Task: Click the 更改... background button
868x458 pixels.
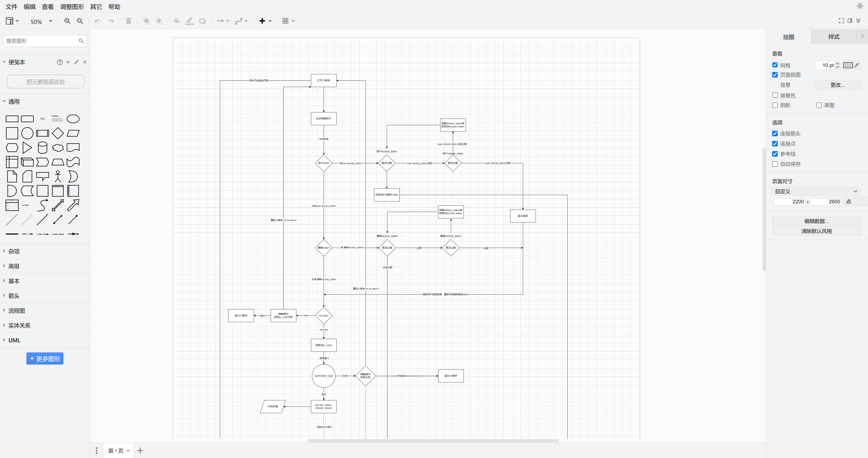Action: [x=838, y=85]
